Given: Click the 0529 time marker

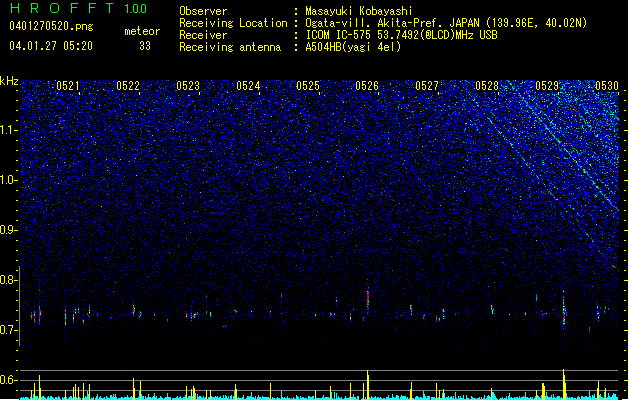Looking at the screenshot, I should pyautogui.click(x=547, y=86).
